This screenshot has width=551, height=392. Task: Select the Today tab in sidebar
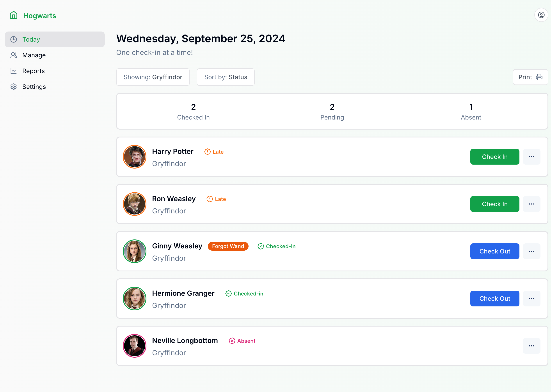click(x=31, y=39)
